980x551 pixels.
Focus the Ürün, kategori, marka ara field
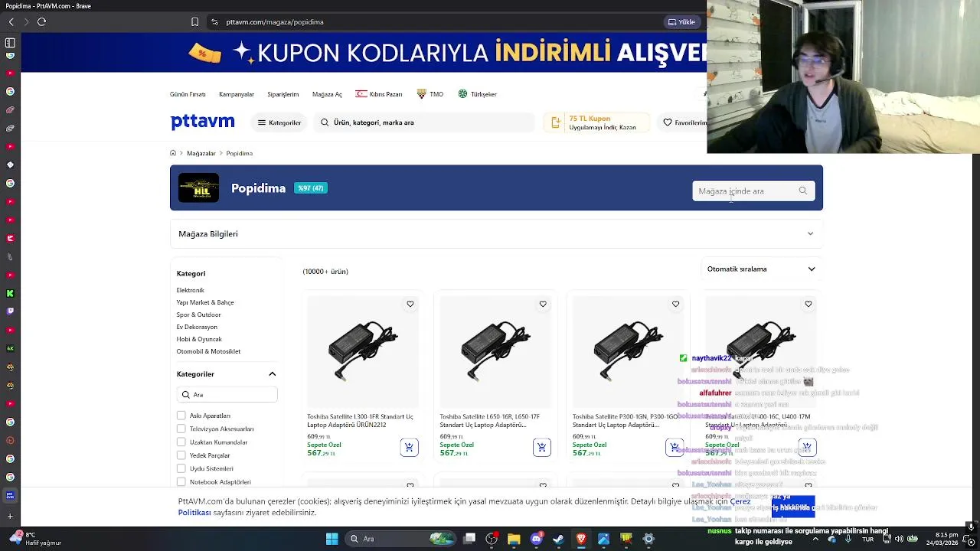[425, 122]
